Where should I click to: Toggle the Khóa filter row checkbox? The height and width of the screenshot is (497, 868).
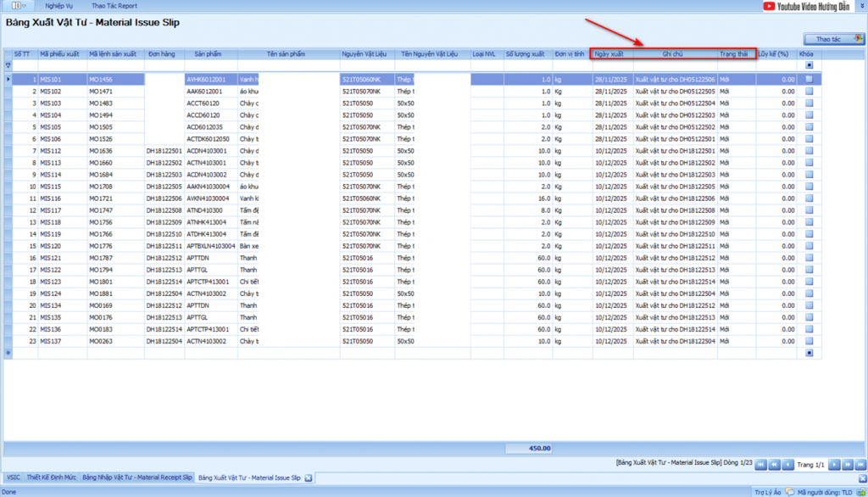point(809,64)
